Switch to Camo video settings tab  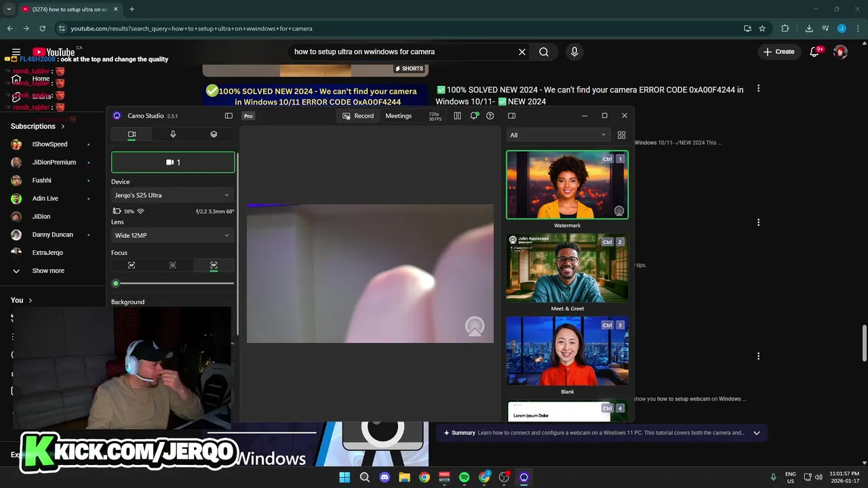tap(132, 134)
